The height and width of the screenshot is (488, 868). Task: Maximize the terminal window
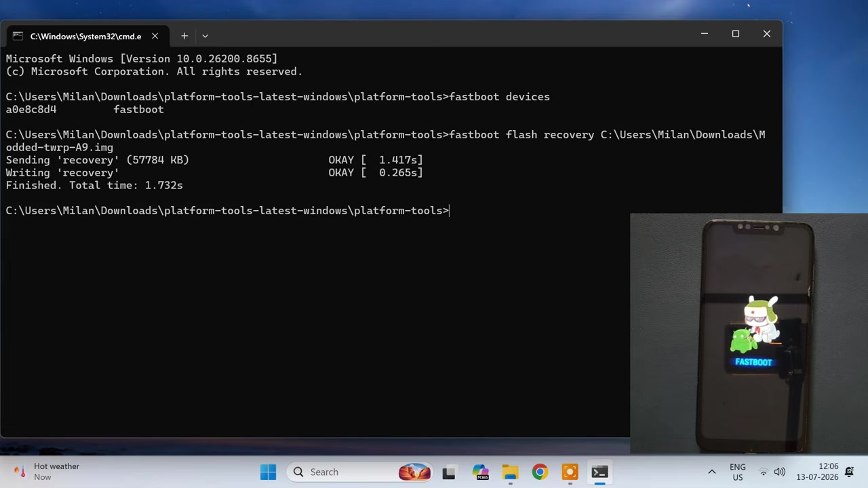click(736, 34)
